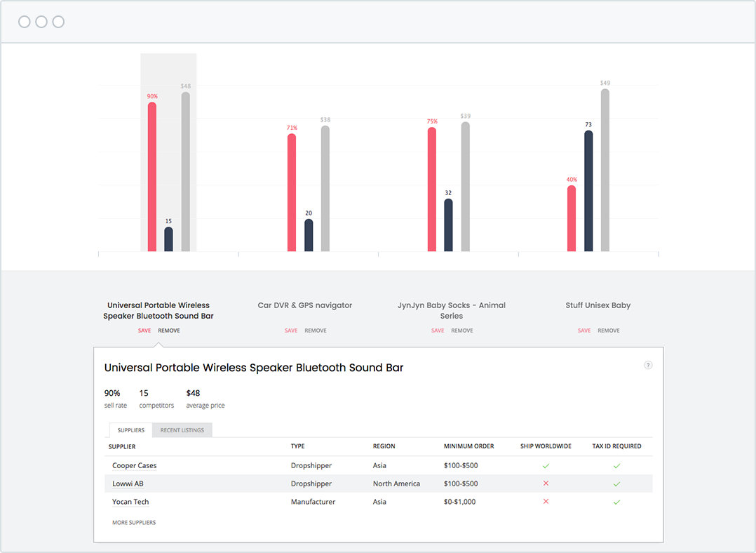The width and height of the screenshot is (756, 553).
Task: Click the gray $39 average price bar
Action: click(x=466, y=187)
